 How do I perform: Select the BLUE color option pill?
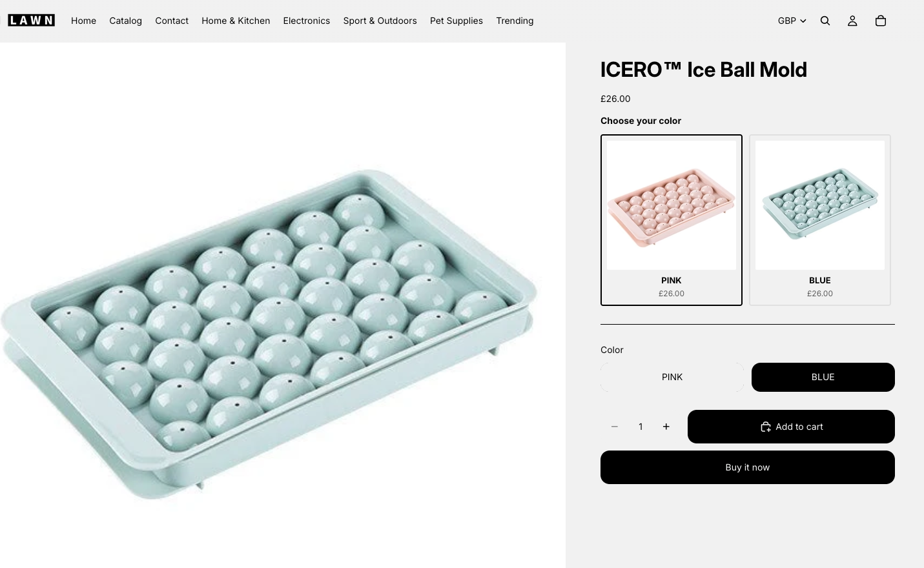pos(823,377)
